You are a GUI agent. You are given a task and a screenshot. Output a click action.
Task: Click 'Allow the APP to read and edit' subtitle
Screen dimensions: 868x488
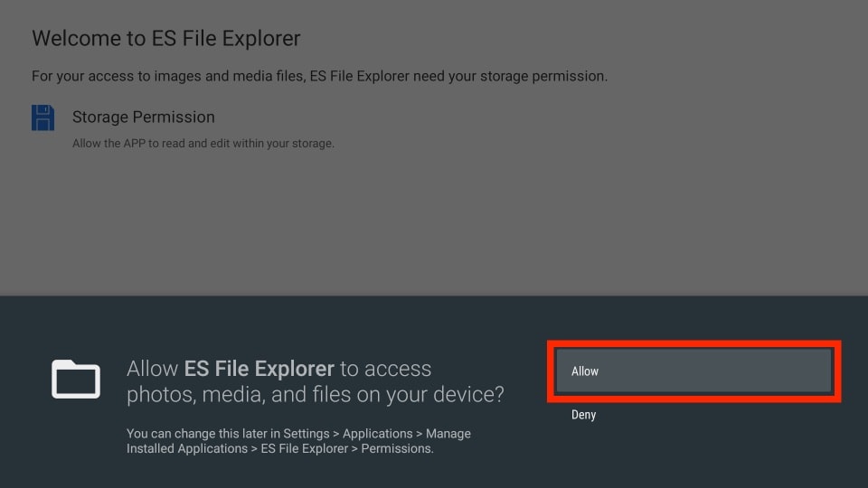[x=203, y=144]
